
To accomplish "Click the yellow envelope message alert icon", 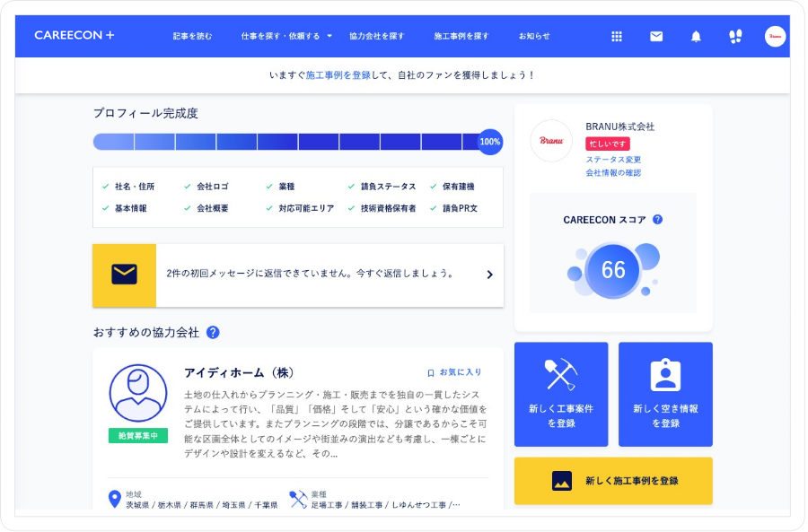I will click(x=125, y=273).
